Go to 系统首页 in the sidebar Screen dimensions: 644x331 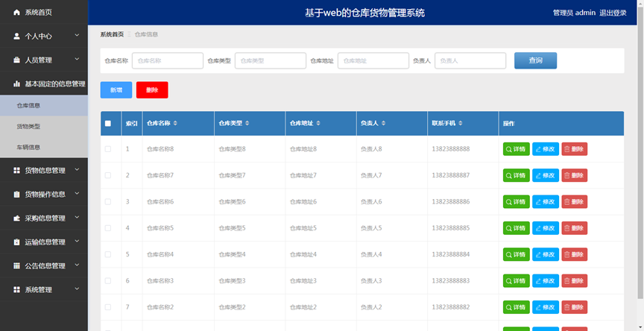click(44, 13)
